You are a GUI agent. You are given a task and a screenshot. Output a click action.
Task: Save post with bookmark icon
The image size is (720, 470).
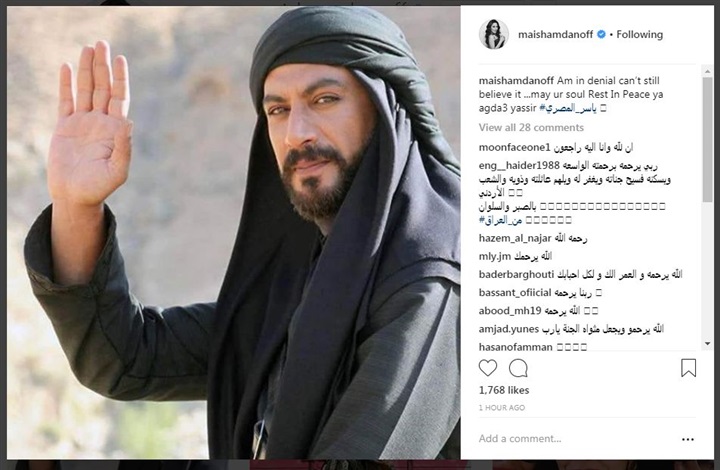(688, 368)
